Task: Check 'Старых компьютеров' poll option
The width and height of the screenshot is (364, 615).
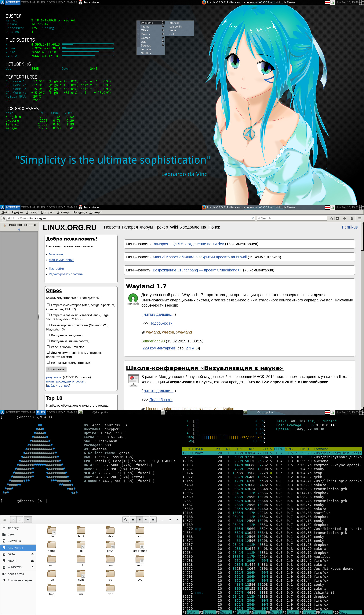Action: 48,305
